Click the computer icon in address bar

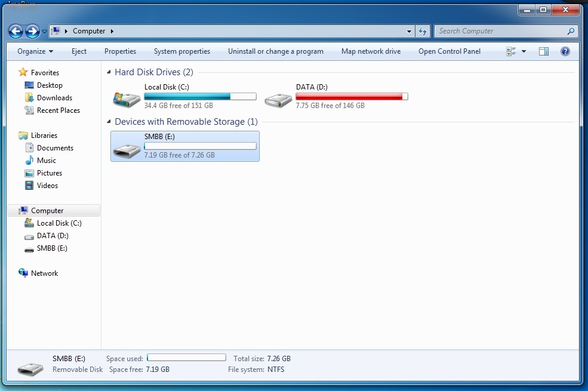[x=56, y=30]
